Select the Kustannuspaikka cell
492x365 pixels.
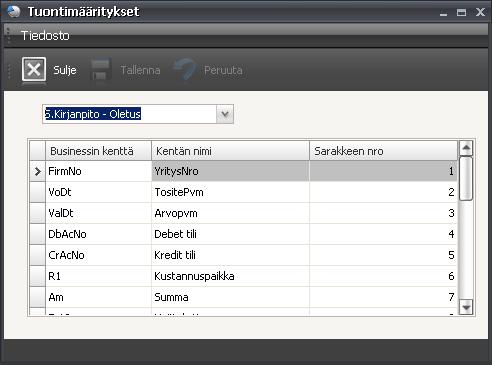click(230, 276)
